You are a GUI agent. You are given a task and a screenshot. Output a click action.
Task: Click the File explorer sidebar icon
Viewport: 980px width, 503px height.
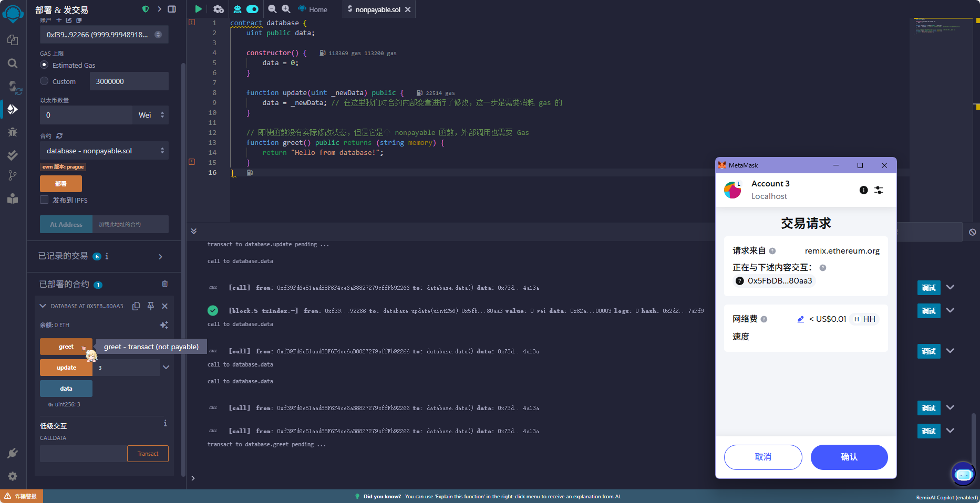point(13,40)
